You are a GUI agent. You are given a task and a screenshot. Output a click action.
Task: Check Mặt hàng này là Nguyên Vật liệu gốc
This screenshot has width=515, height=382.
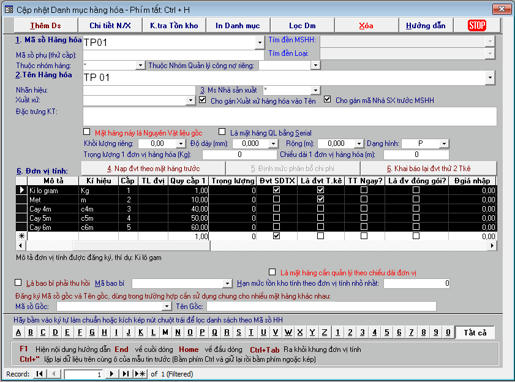(86, 132)
